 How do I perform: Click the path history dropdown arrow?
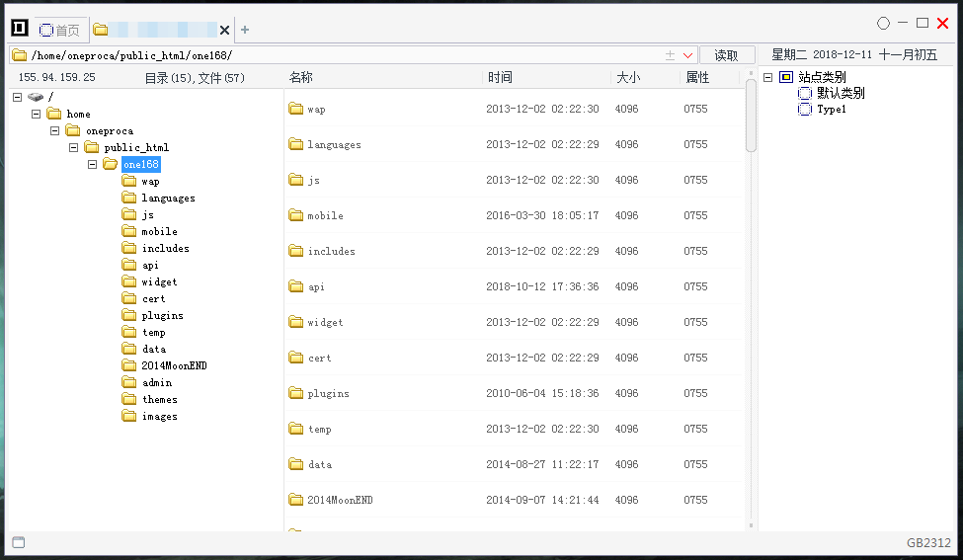point(687,55)
